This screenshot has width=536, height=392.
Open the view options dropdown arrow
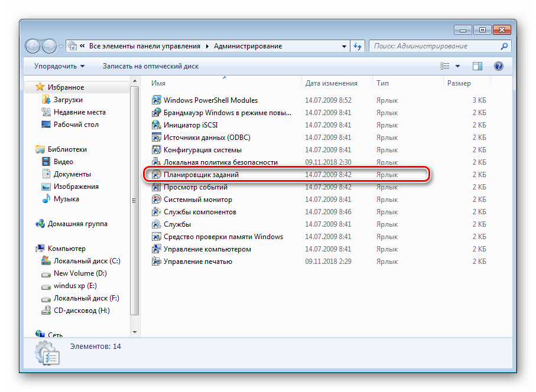coord(458,66)
